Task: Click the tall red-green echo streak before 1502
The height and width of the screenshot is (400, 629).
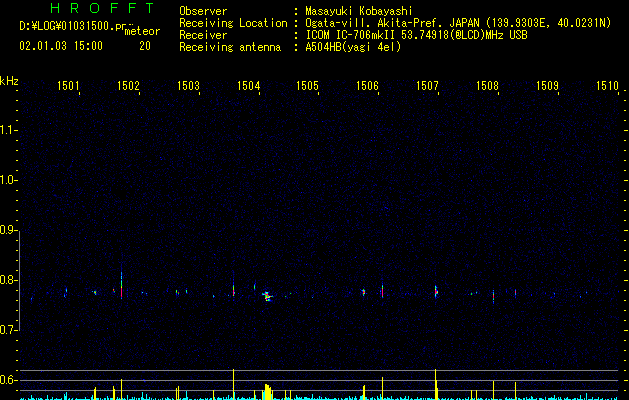Action: tap(121, 286)
